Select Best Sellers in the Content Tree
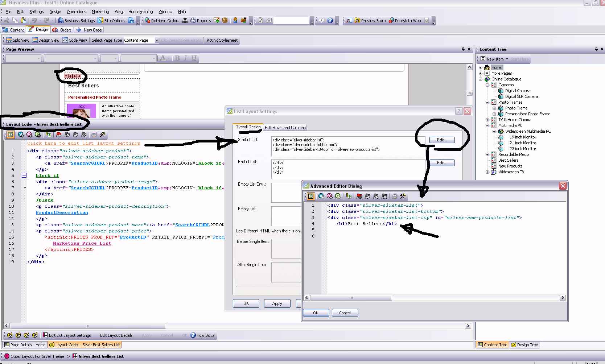Viewport: 605px width, 364px height. pyautogui.click(x=508, y=160)
